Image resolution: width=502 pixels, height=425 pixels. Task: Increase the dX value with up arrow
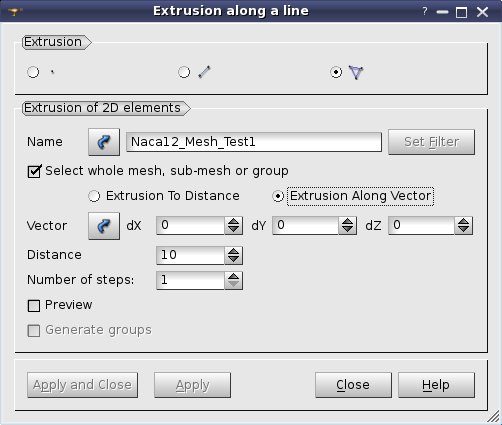point(233,222)
